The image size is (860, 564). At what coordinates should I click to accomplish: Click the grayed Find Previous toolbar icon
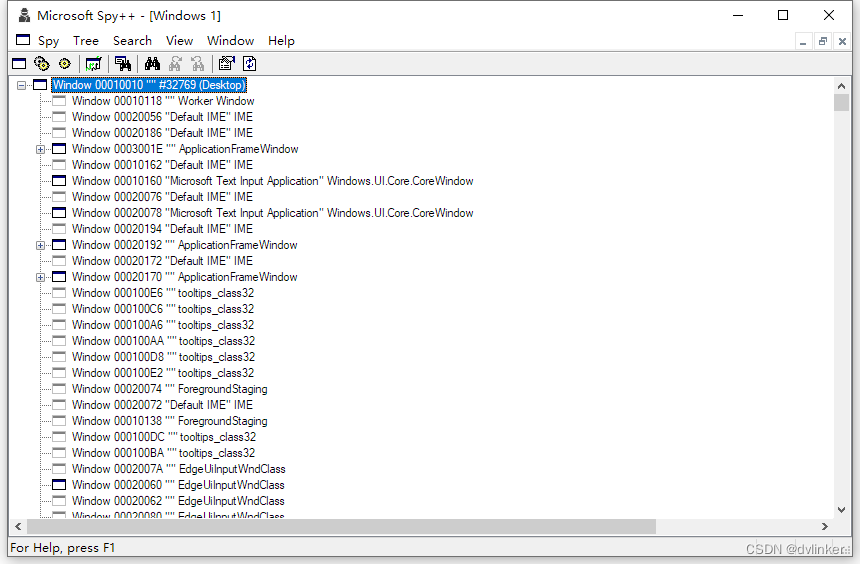tap(198, 64)
